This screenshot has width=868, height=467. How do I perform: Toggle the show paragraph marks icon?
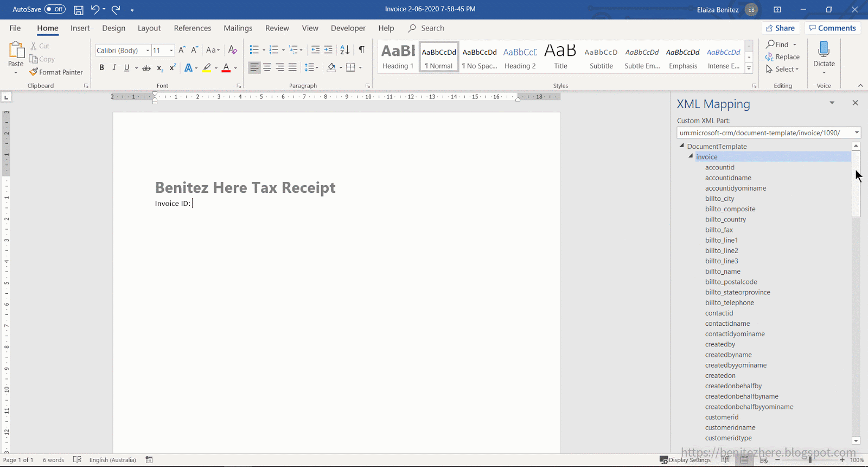(361, 50)
